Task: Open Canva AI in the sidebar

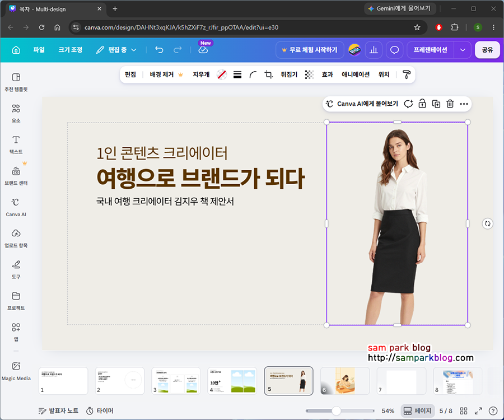Action: click(x=16, y=207)
